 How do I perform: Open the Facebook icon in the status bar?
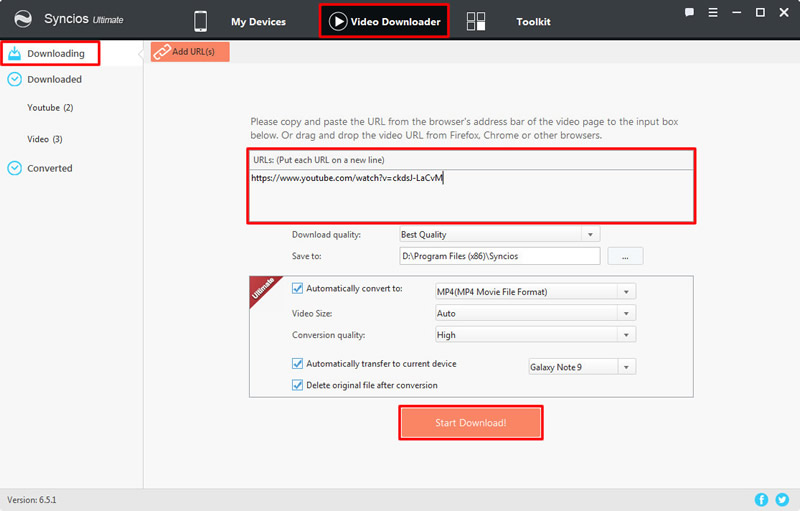pyautogui.click(x=761, y=500)
